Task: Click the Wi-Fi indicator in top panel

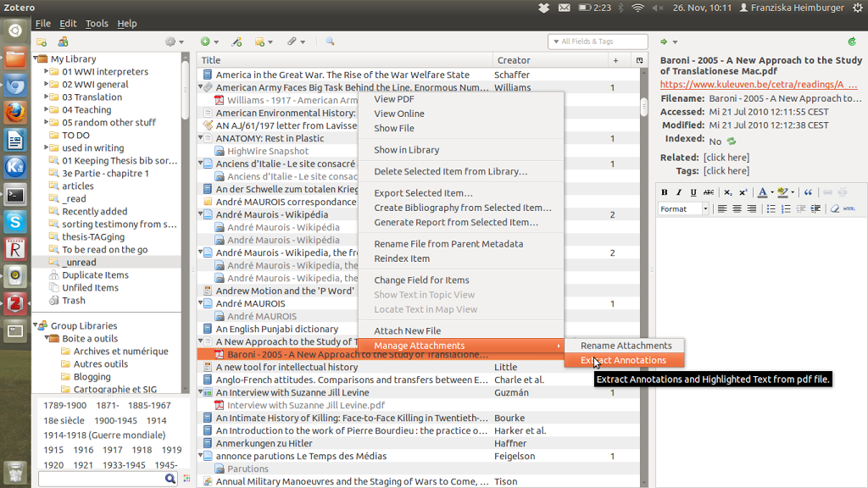Action: coord(637,8)
